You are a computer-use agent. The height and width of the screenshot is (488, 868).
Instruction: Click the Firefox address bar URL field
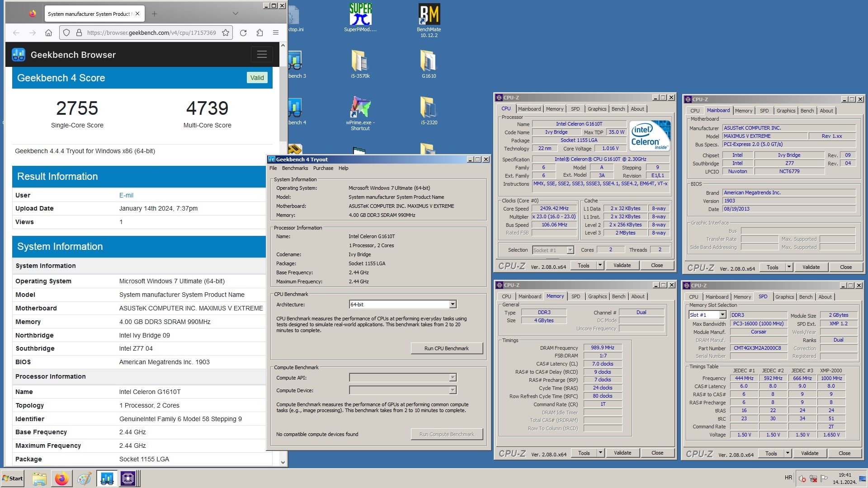(151, 33)
